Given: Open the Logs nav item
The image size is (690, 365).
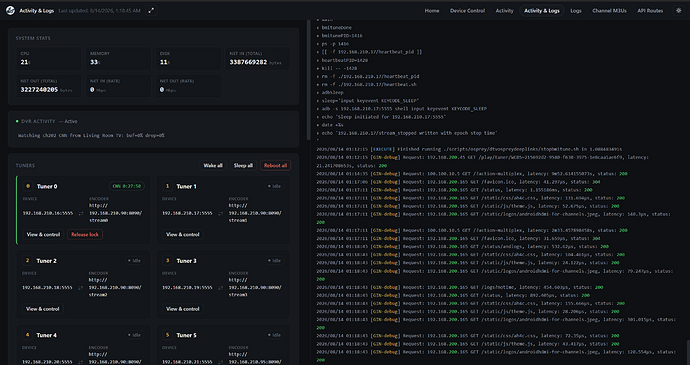Looking at the screenshot, I should click(x=576, y=11).
